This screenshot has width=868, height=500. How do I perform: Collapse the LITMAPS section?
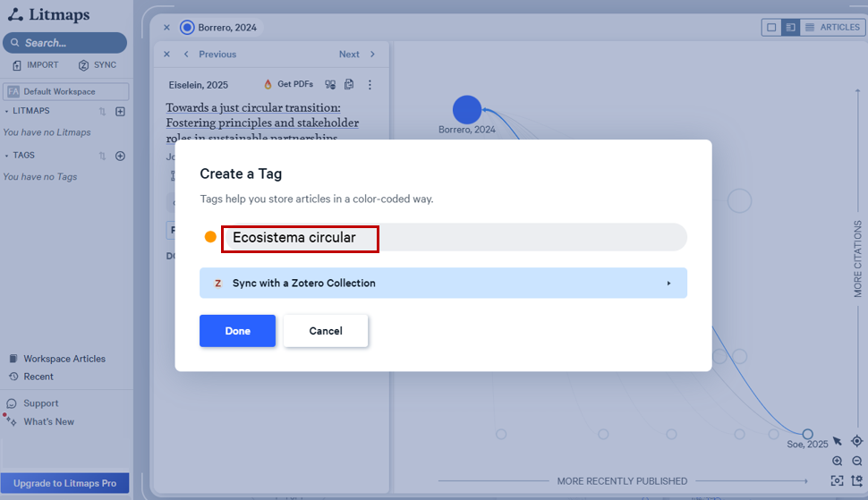[8, 112]
